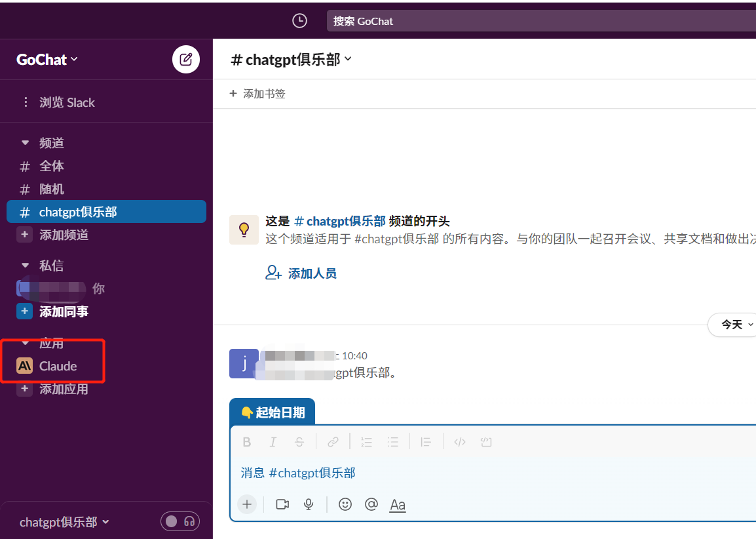The height and width of the screenshot is (539, 756).
Task: Apply code block formatting
Action: [x=486, y=442]
